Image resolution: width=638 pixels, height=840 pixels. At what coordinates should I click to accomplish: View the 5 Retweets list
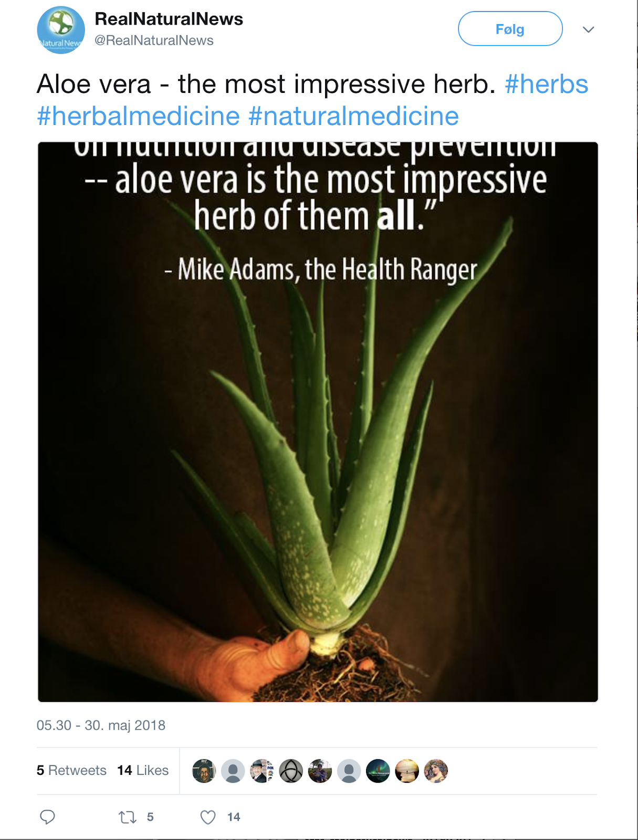tap(71, 770)
